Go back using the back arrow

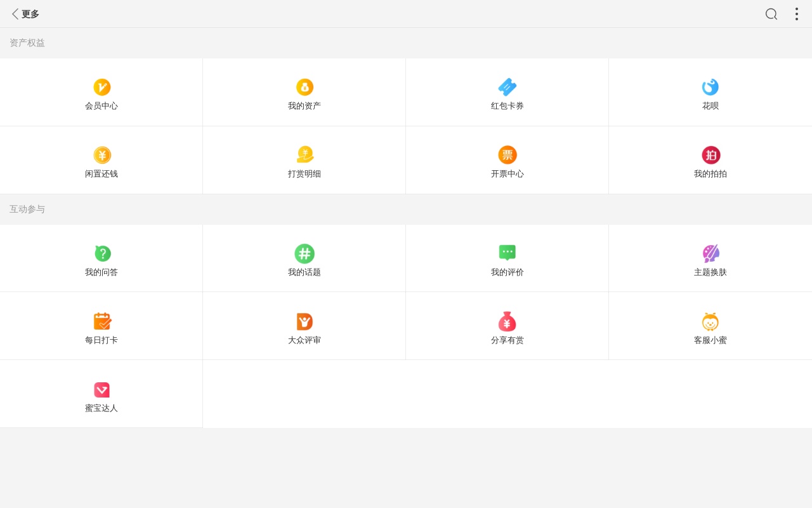coord(15,14)
